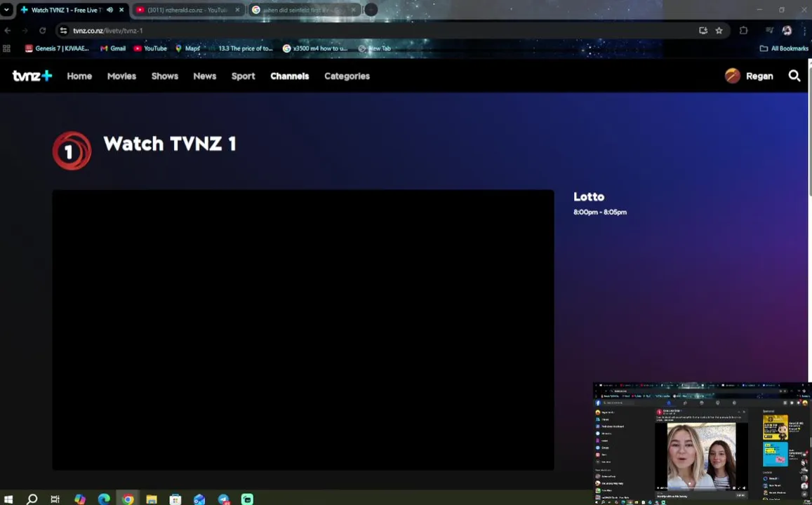Viewport: 812px width, 505px height.
Task: Click the site info icon in address bar
Action: pos(63,31)
